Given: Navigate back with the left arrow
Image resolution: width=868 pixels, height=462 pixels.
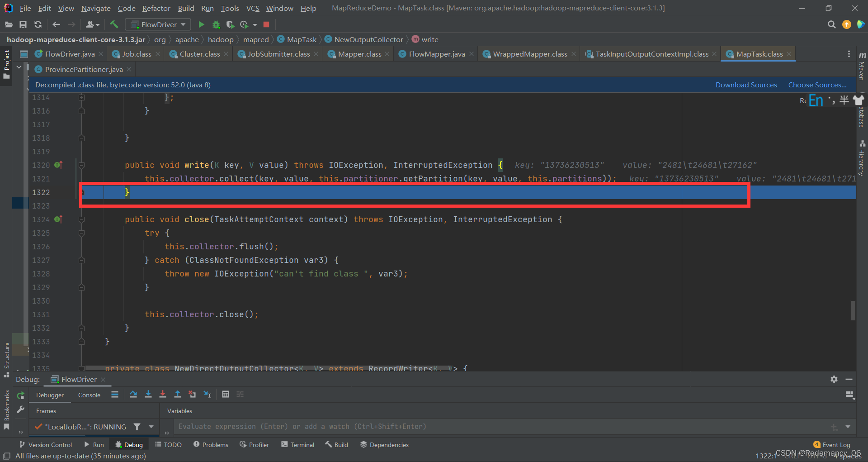Looking at the screenshot, I should pos(56,24).
